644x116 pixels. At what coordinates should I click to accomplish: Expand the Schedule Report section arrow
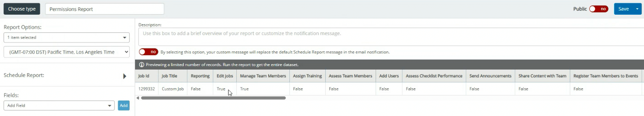125,76
